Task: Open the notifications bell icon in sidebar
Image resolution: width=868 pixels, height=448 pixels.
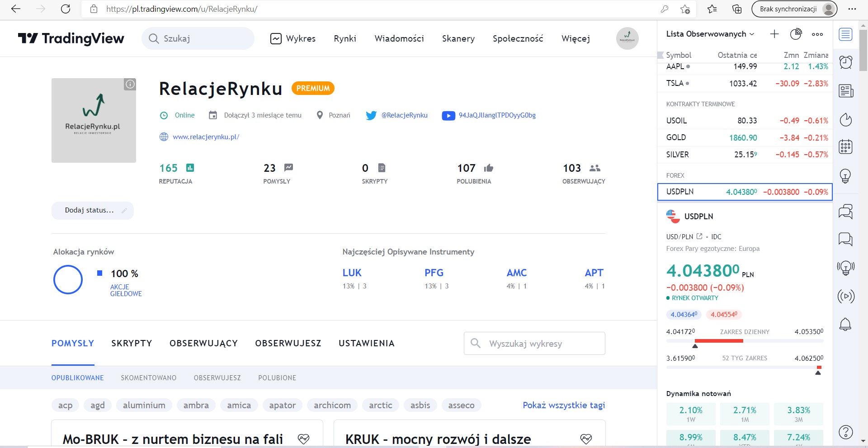Action: [x=845, y=324]
